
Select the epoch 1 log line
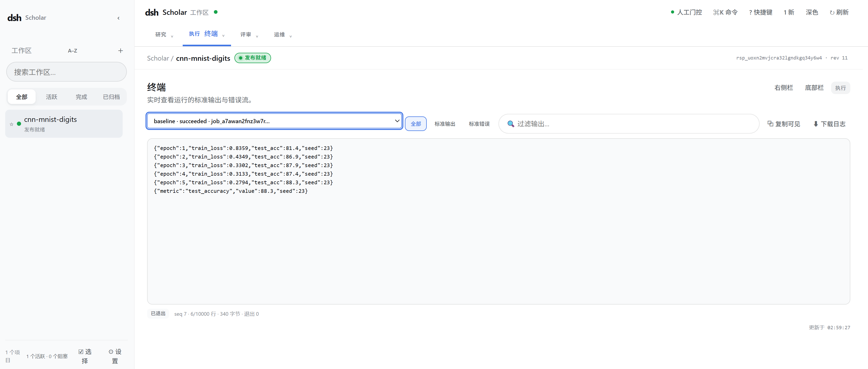point(243,148)
